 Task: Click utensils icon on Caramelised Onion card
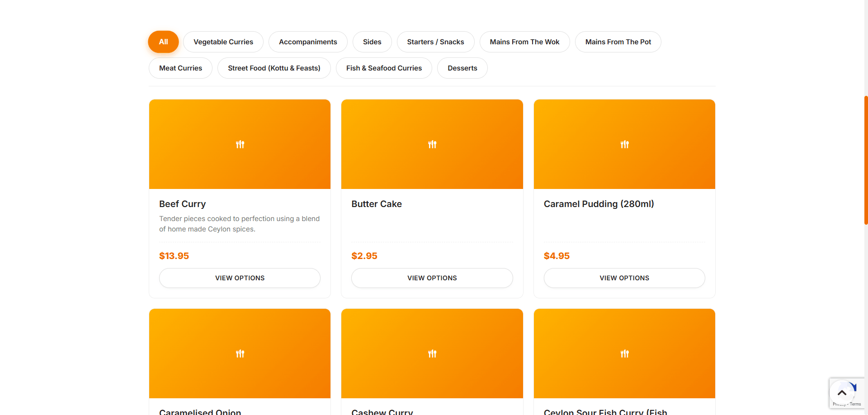(240, 354)
